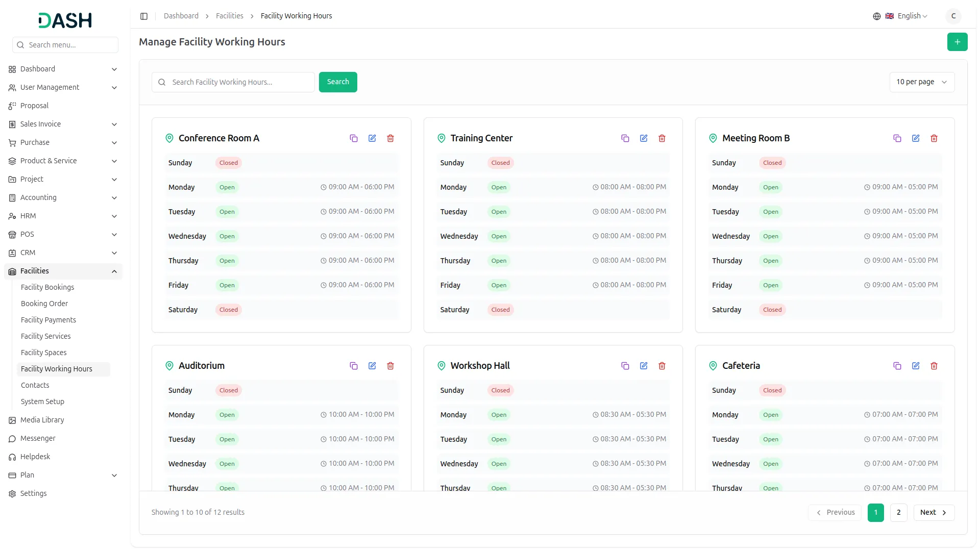This screenshot has height=551, width=980.
Task: Delete Auditorium working hours
Action: (390, 366)
